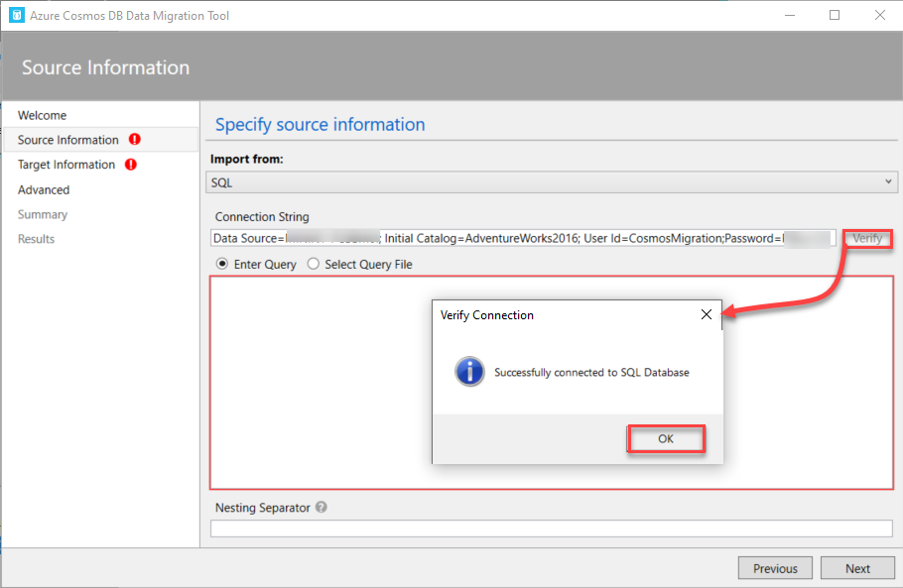This screenshot has width=903, height=588.
Task: Open the Advanced step
Action: pyautogui.click(x=44, y=189)
